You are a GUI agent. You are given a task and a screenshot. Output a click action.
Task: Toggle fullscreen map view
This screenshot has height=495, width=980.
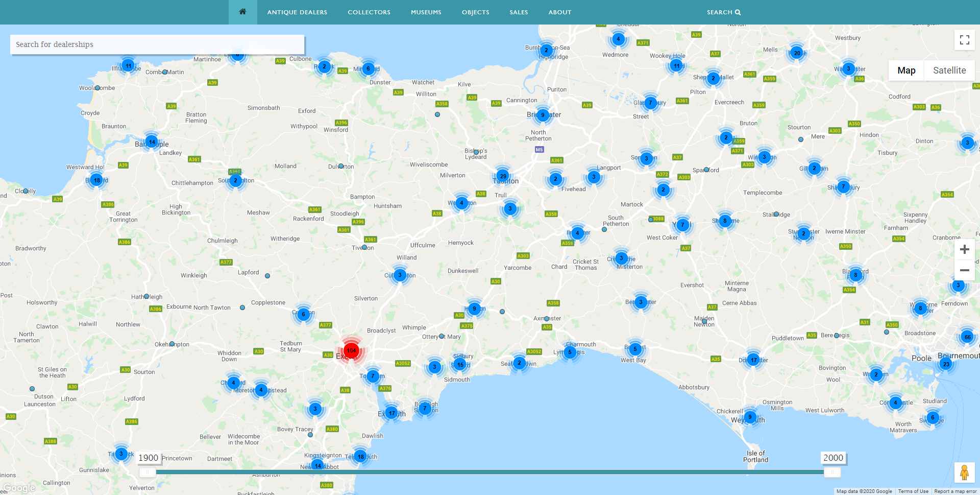point(964,40)
